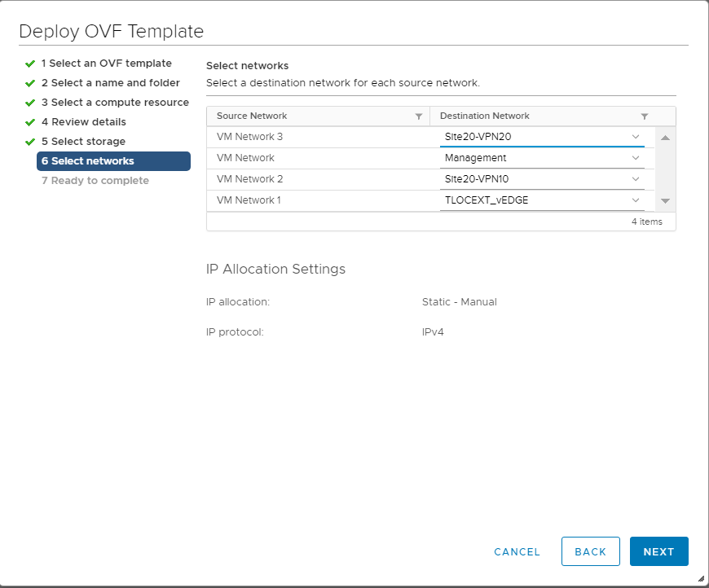Go to step 1 Select an OVF template

pos(106,64)
